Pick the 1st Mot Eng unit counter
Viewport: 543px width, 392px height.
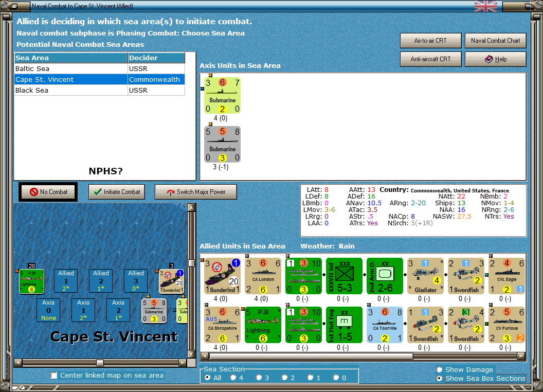pos(344,325)
